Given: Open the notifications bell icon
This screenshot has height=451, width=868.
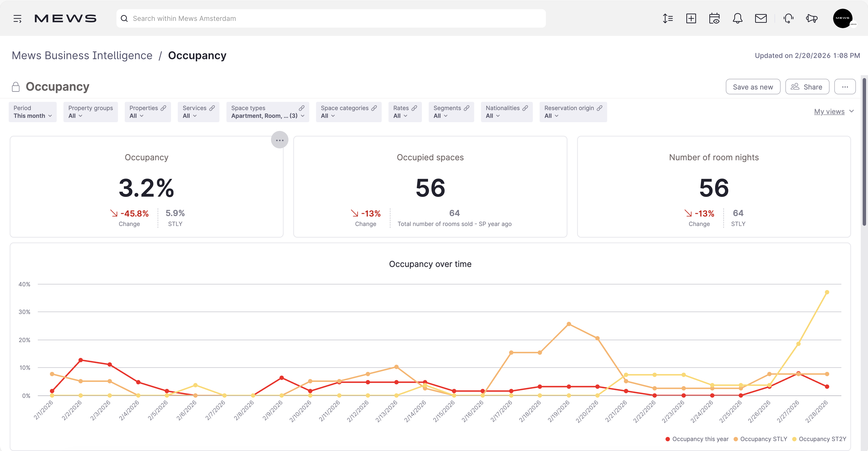Looking at the screenshot, I should pyautogui.click(x=738, y=18).
